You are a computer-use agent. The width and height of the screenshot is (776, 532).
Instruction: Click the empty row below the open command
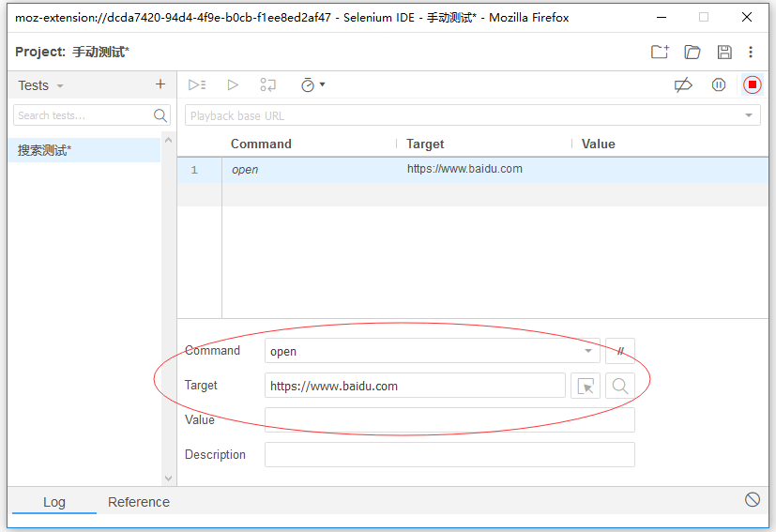pyautogui.click(x=473, y=194)
